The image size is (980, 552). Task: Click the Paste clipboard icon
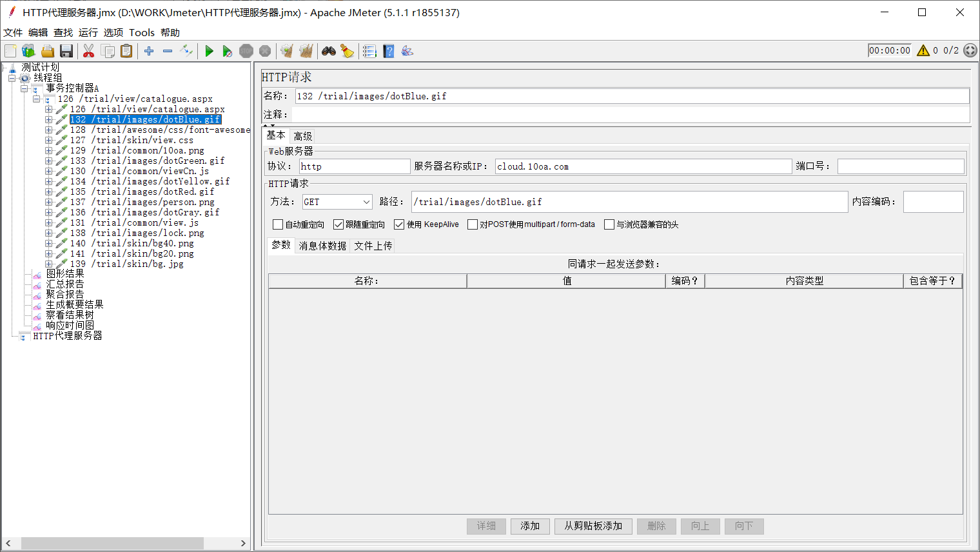pyautogui.click(x=126, y=51)
